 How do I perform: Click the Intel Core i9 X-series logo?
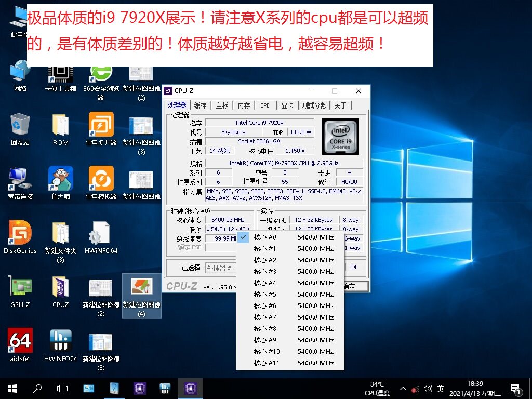[340, 137]
